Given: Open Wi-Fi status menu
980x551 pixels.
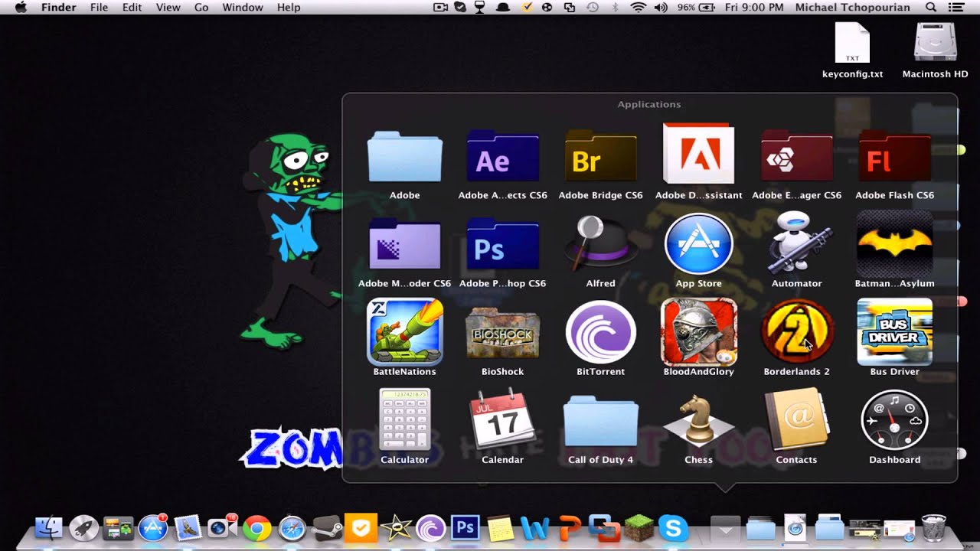Looking at the screenshot, I should [638, 8].
